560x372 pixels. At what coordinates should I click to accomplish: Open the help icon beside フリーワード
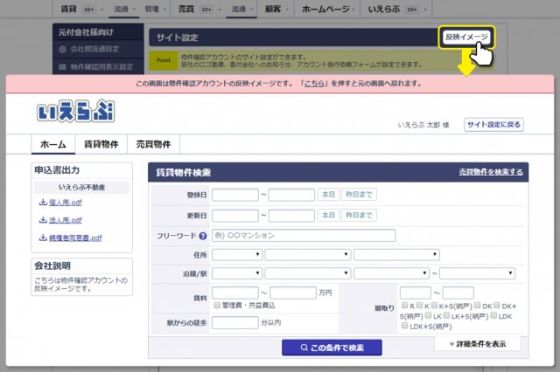pos(203,236)
